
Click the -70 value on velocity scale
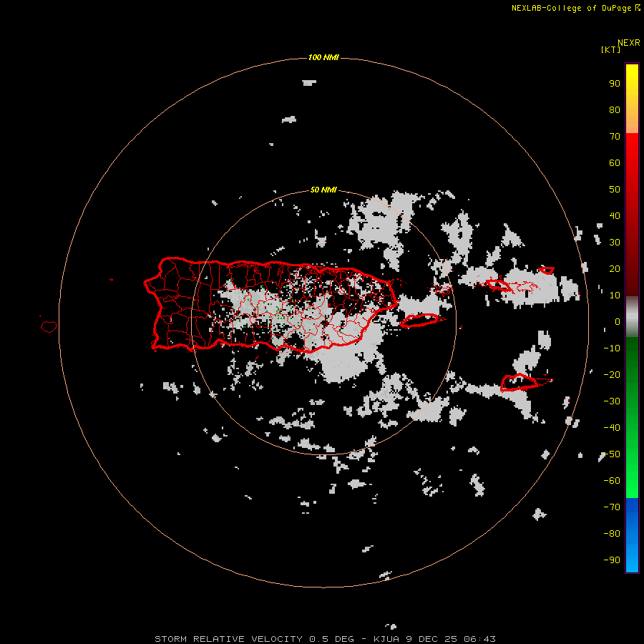612,507
